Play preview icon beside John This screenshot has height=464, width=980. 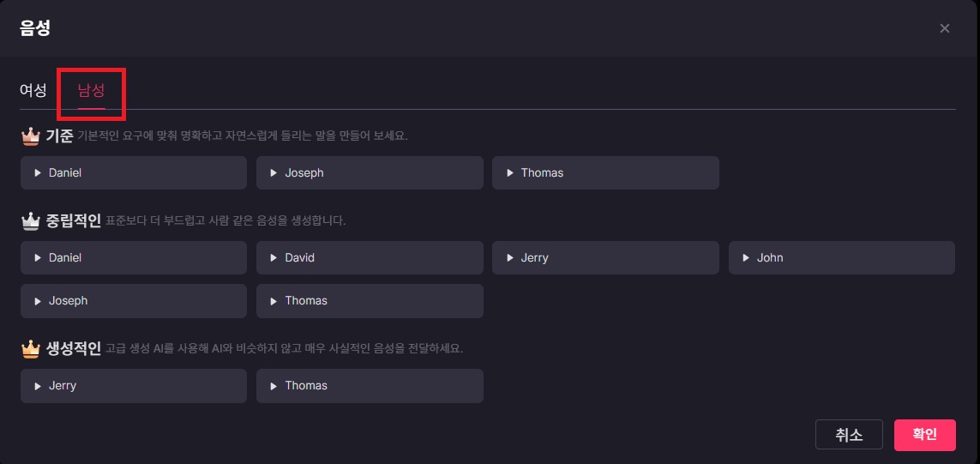coord(746,257)
